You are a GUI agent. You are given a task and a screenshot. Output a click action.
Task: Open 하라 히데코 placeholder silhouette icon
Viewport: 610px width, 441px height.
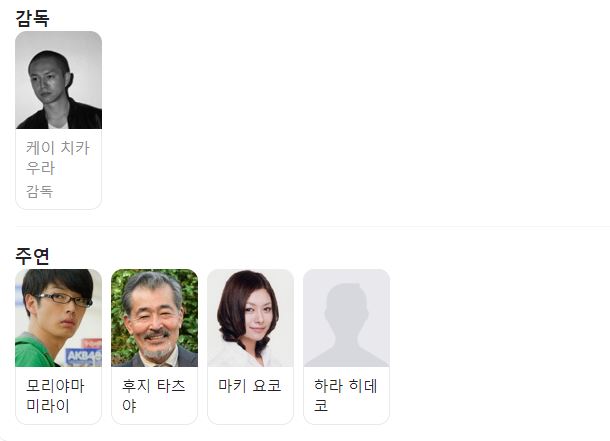pos(346,318)
